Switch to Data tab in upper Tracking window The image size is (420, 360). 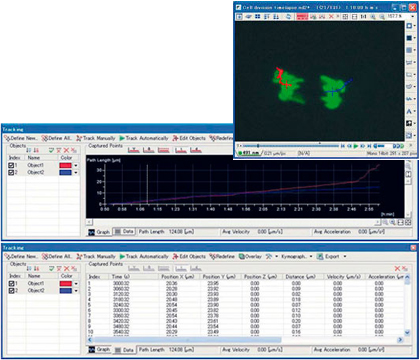coord(124,231)
